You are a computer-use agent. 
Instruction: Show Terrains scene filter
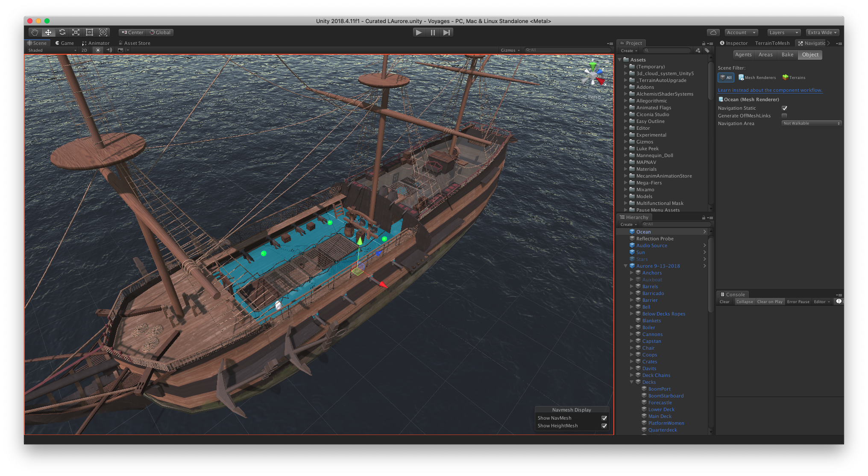click(794, 77)
